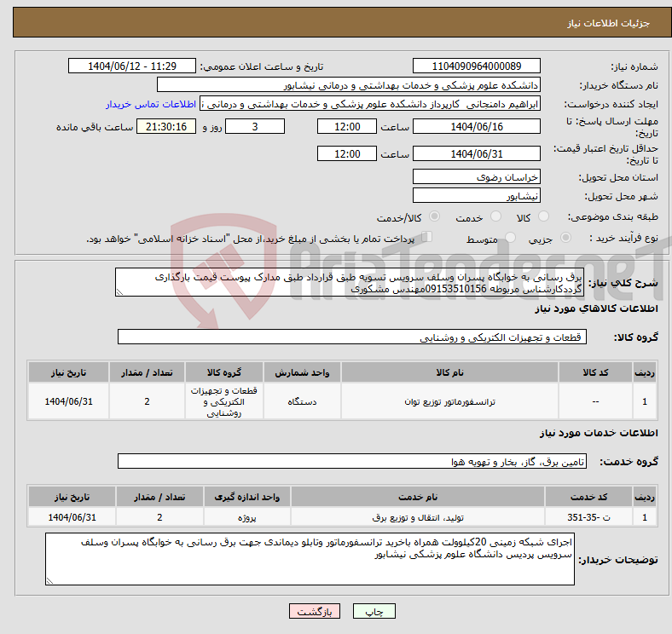Click the گروه کالا field
672x634 pixels.
pyautogui.click(x=352, y=337)
